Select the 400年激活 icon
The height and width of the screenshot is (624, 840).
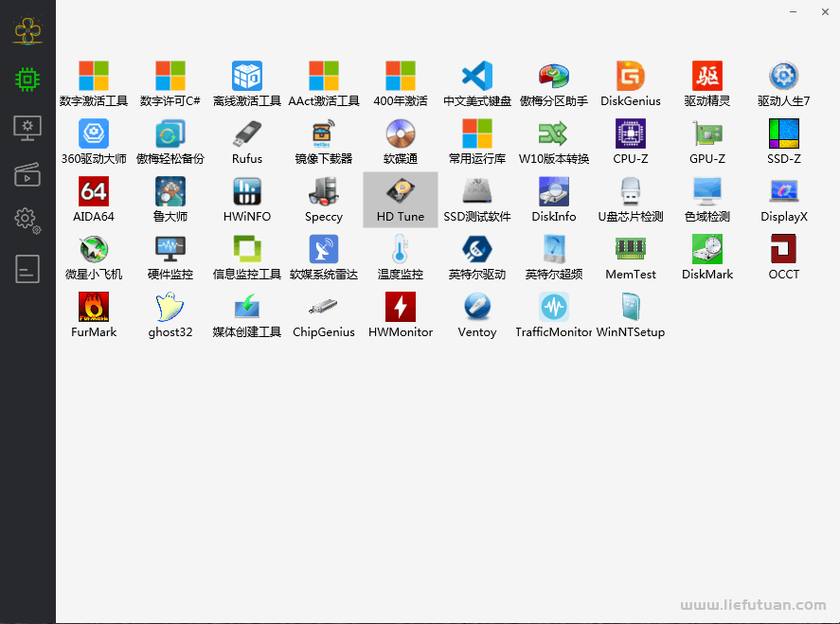[401, 84]
